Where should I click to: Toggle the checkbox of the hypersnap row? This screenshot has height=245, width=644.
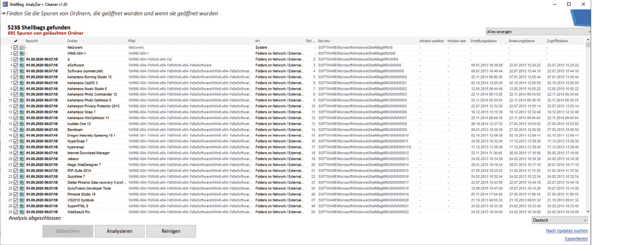click(16, 147)
